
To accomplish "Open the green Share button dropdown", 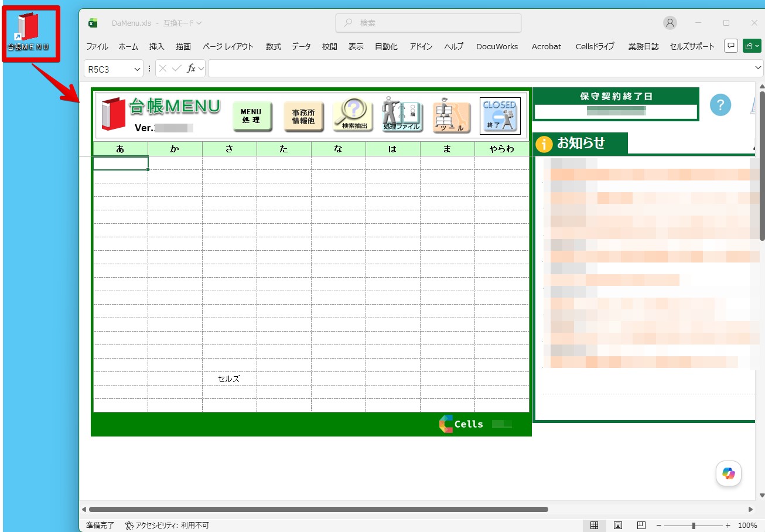I will tap(752, 46).
